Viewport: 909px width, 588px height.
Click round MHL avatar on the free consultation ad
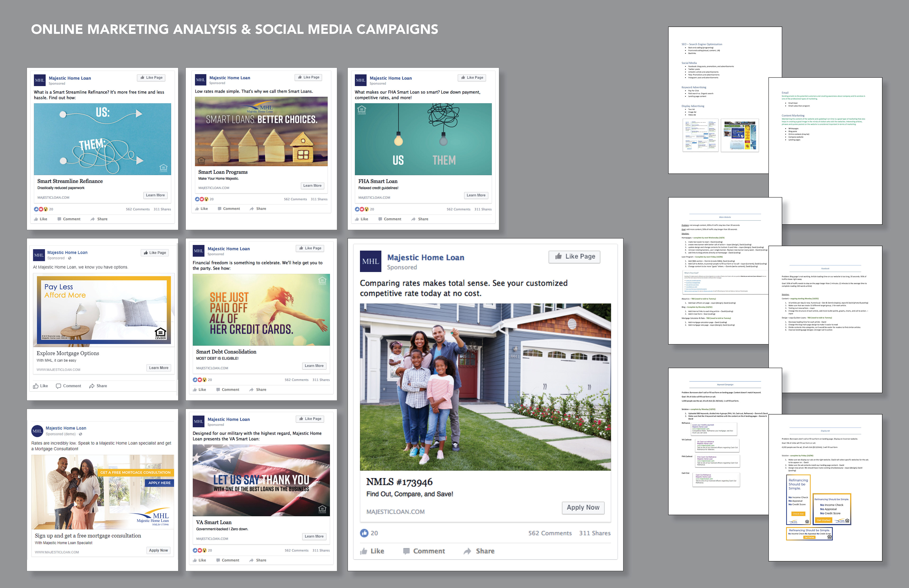pyautogui.click(x=37, y=431)
